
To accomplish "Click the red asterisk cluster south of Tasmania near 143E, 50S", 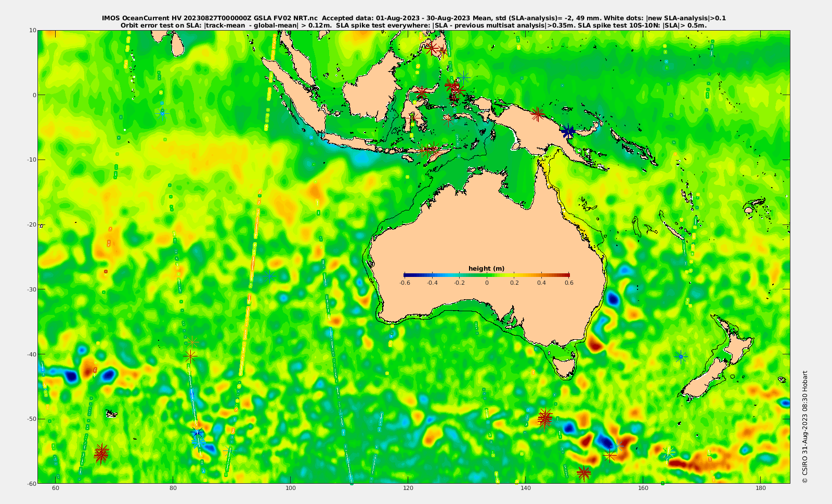I will [x=544, y=418].
